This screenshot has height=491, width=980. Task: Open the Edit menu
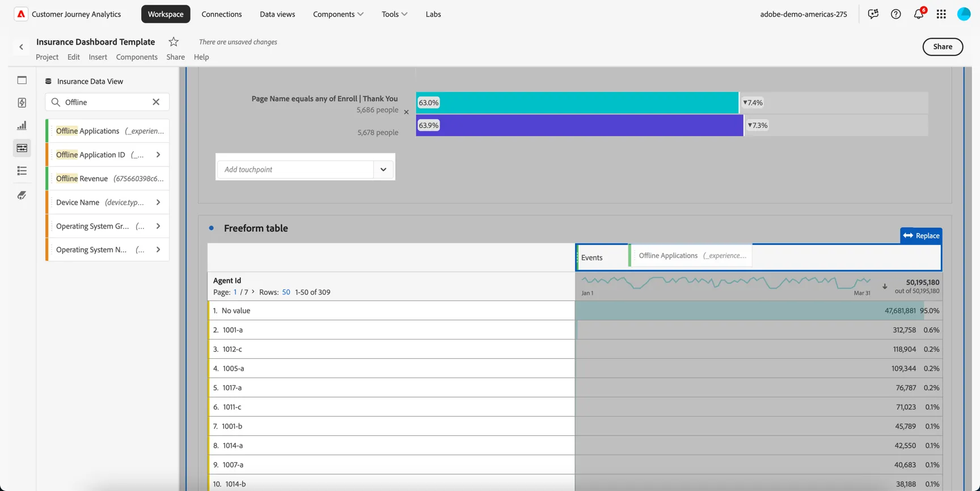(x=74, y=57)
